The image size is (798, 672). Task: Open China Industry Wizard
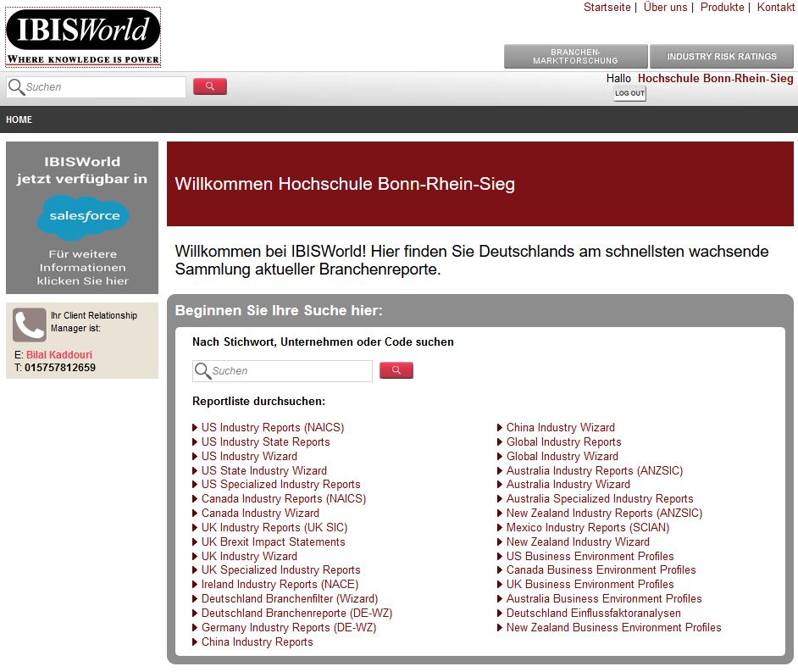561,428
